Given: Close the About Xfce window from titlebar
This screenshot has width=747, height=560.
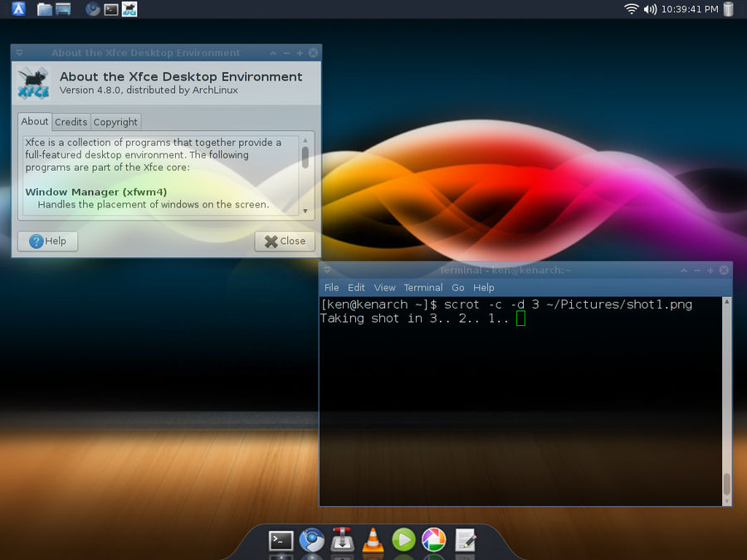Looking at the screenshot, I should pyautogui.click(x=313, y=53).
